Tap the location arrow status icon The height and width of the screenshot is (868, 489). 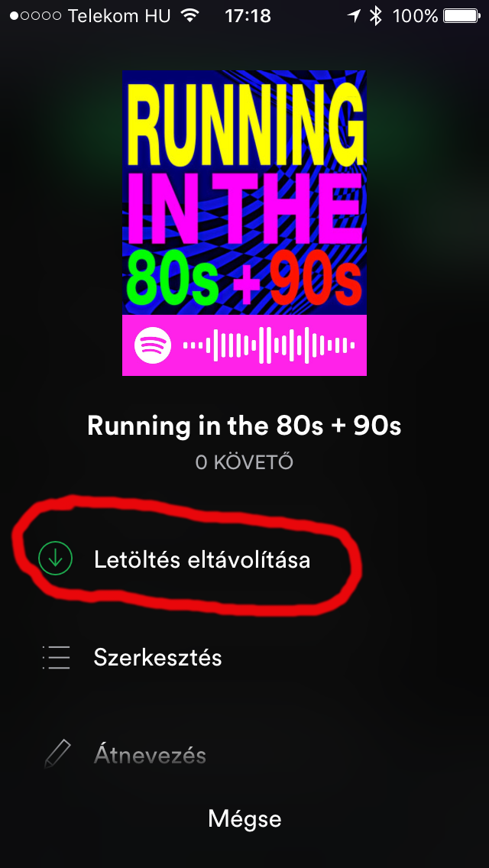coord(354,16)
